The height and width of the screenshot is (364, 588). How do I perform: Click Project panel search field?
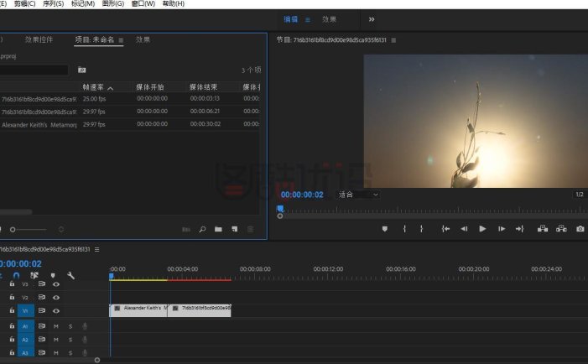coord(34,70)
